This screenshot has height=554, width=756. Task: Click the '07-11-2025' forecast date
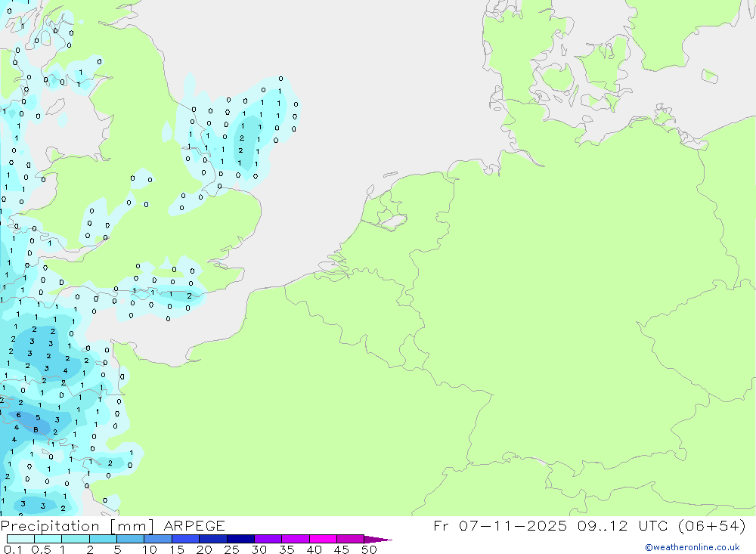(513, 525)
